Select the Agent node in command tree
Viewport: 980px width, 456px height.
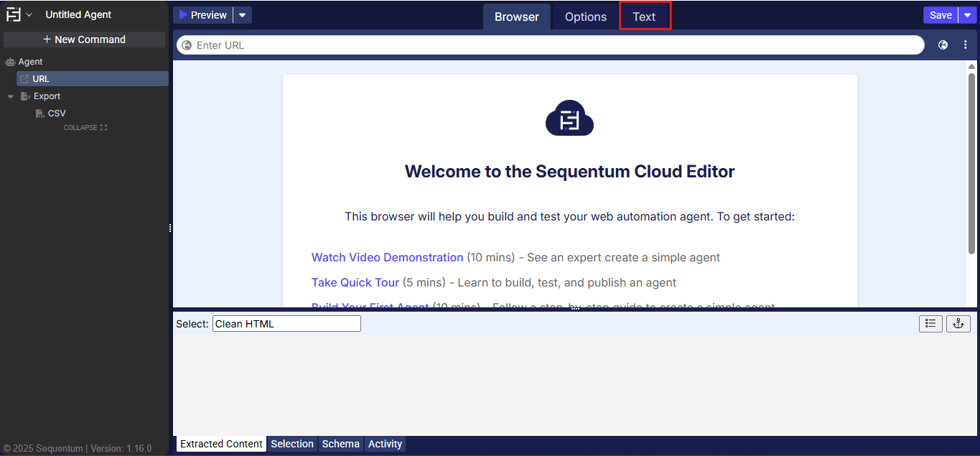pyautogui.click(x=30, y=62)
